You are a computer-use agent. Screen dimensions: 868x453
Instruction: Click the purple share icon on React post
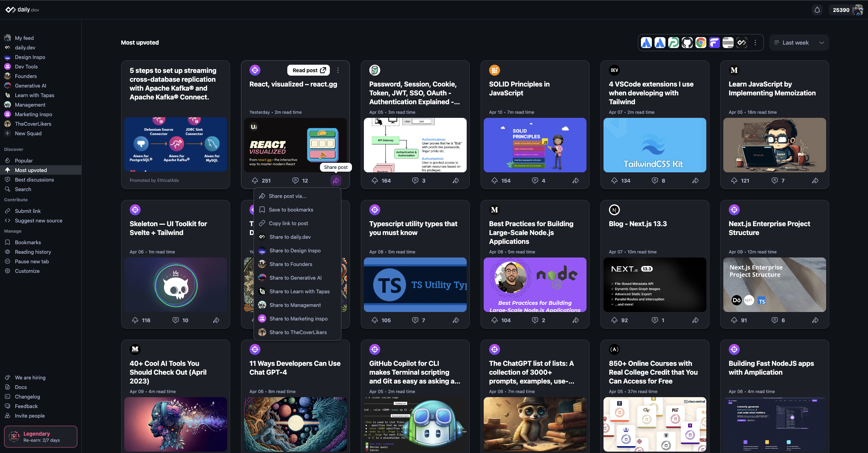[x=336, y=181]
